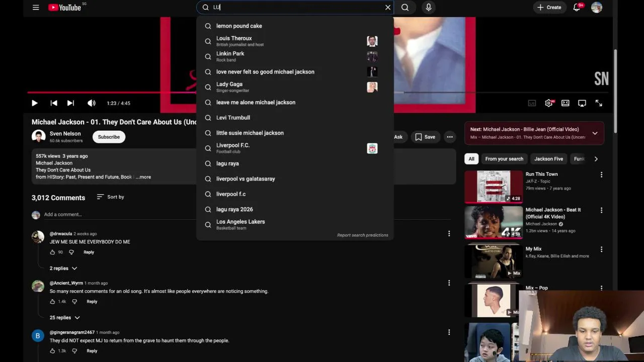Open notifications bell
644x362 pixels.
tap(577, 8)
